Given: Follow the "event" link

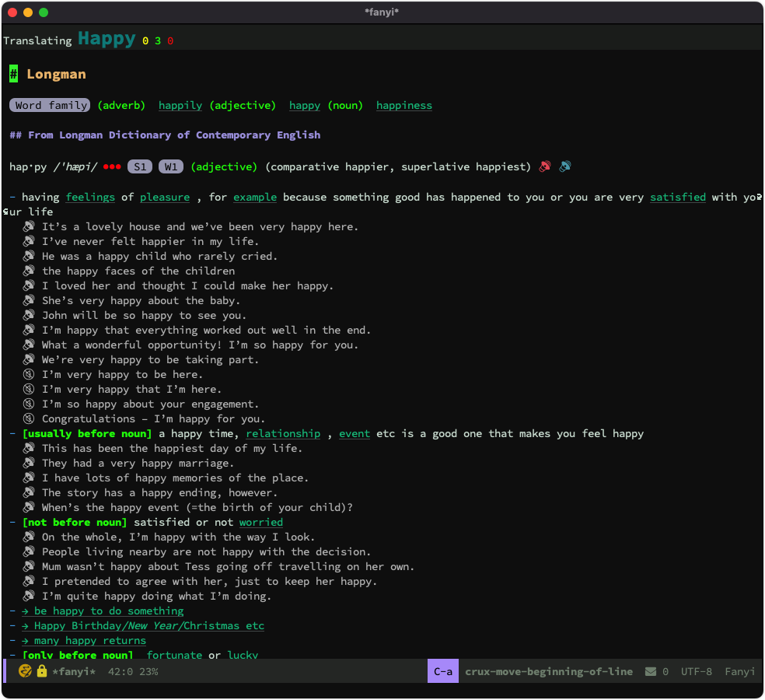Looking at the screenshot, I should [355, 433].
